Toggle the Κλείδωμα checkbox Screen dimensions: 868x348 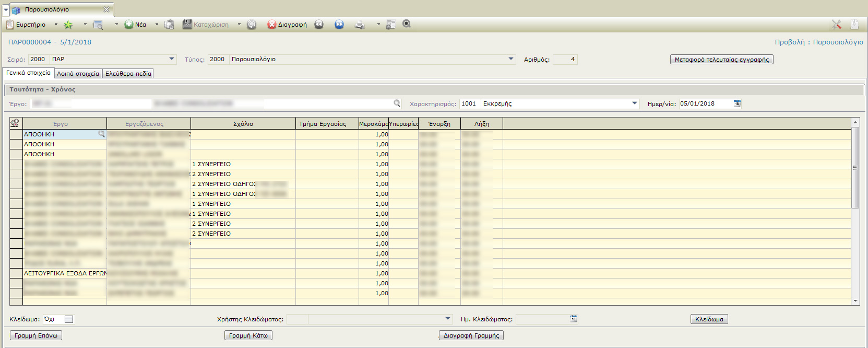[69, 319]
